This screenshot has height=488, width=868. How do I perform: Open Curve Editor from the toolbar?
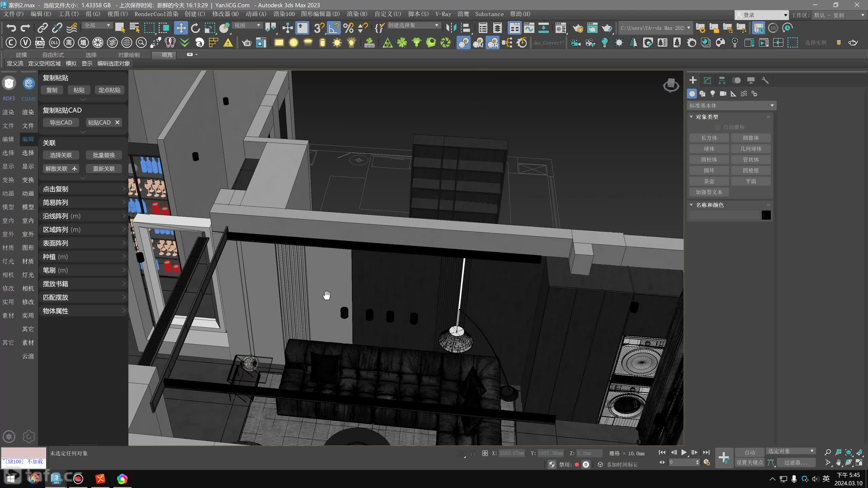coord(529,28)
